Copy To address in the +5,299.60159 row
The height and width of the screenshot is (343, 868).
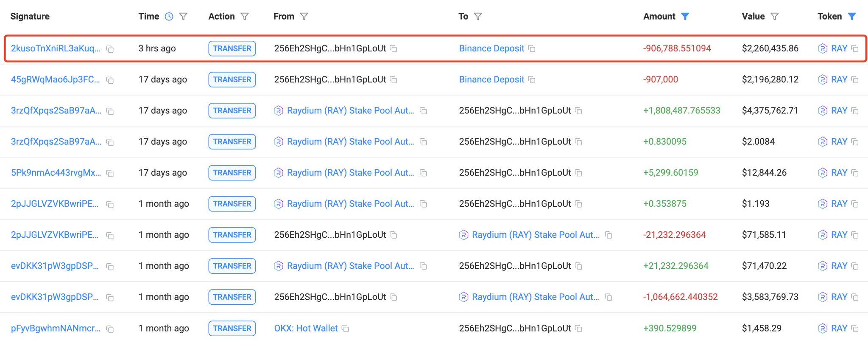(x=578, y=173)
